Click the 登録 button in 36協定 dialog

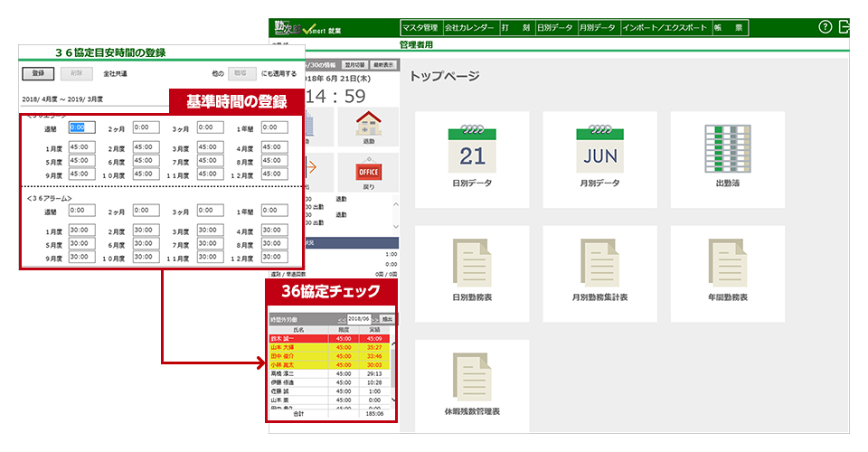click(38, 73)
